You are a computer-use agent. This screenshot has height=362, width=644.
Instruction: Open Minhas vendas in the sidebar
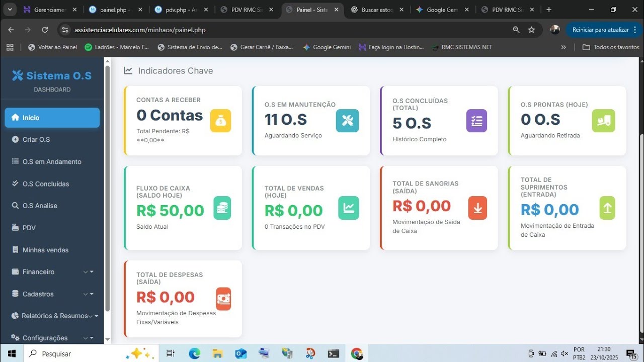tap(52, 250)
